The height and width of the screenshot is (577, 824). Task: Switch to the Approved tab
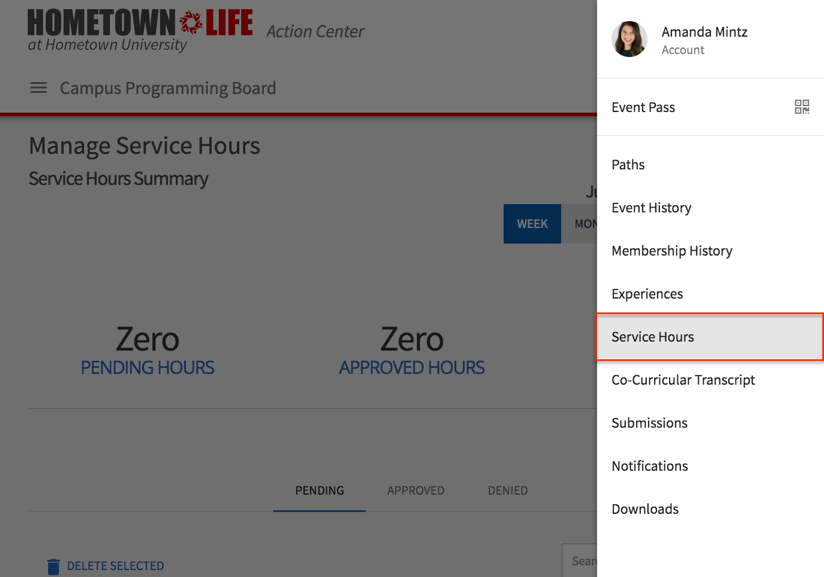pos(415,491)
